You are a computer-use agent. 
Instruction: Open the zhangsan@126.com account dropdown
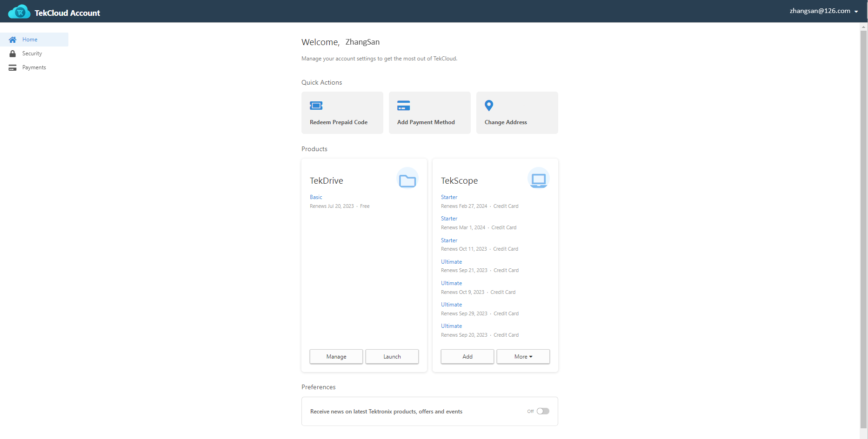tap(824, 11)
